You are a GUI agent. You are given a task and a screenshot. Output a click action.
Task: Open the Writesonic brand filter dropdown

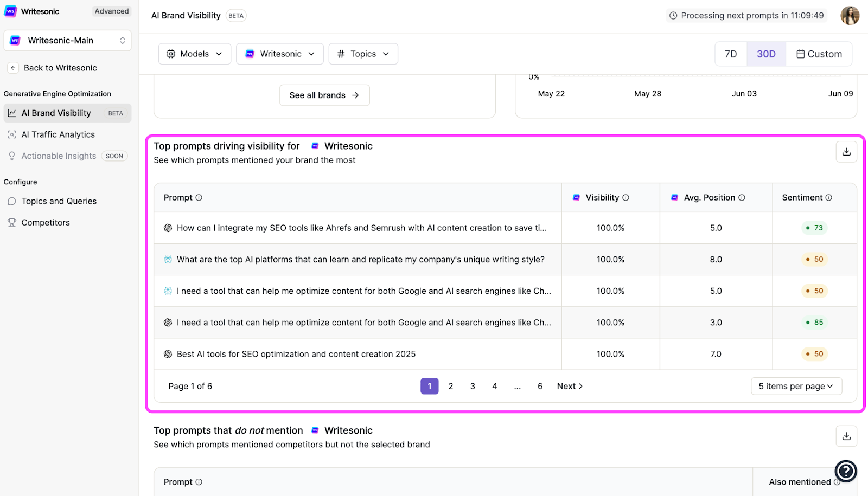click(x=280, y=54)
